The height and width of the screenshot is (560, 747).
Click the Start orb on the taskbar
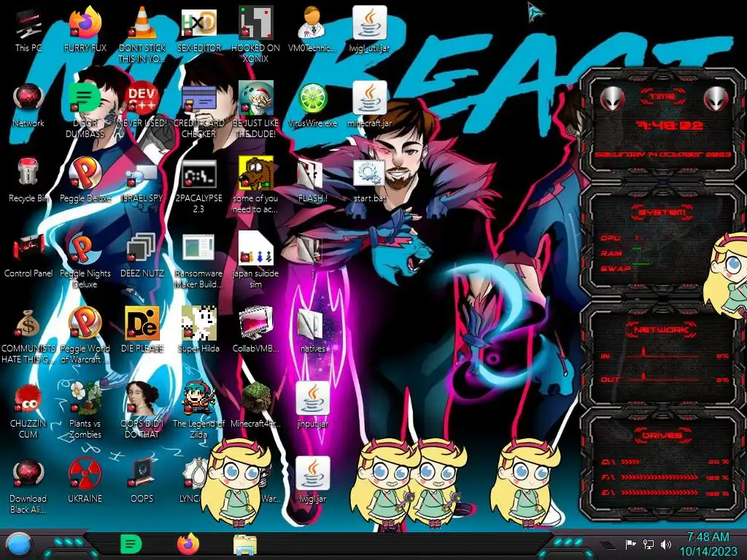(19, 544)
